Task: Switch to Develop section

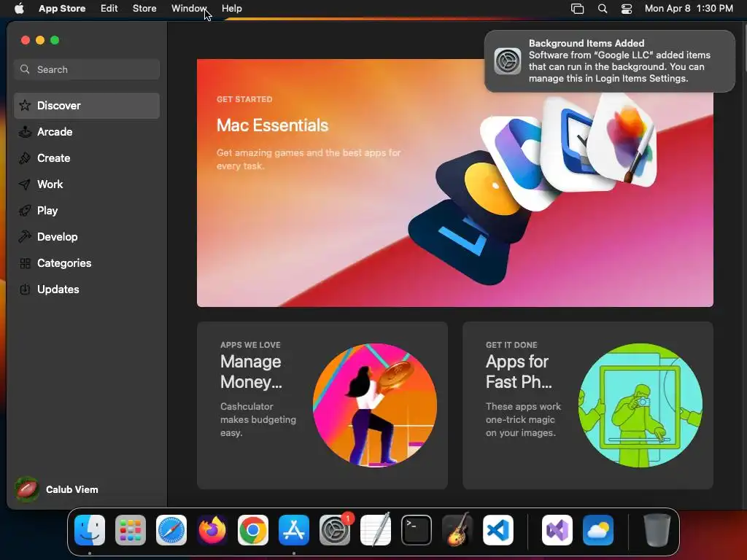Action: (x=87, y=237)
